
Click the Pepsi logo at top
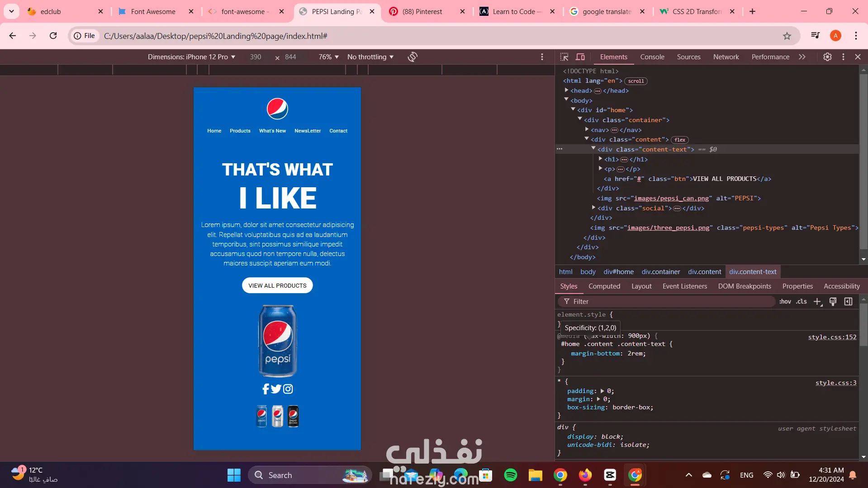coord(277,109)
